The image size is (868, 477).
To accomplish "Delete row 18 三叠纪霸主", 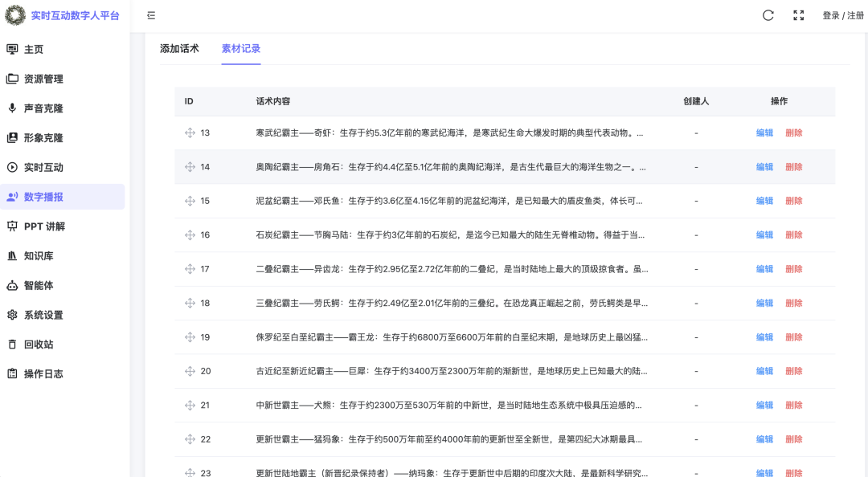I will click(794, 303).
